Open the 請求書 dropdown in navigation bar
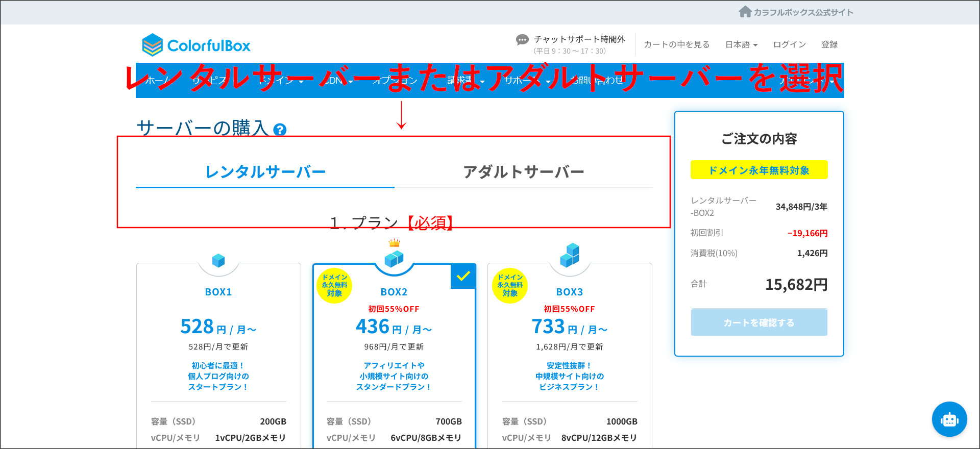 click(465, 80)
